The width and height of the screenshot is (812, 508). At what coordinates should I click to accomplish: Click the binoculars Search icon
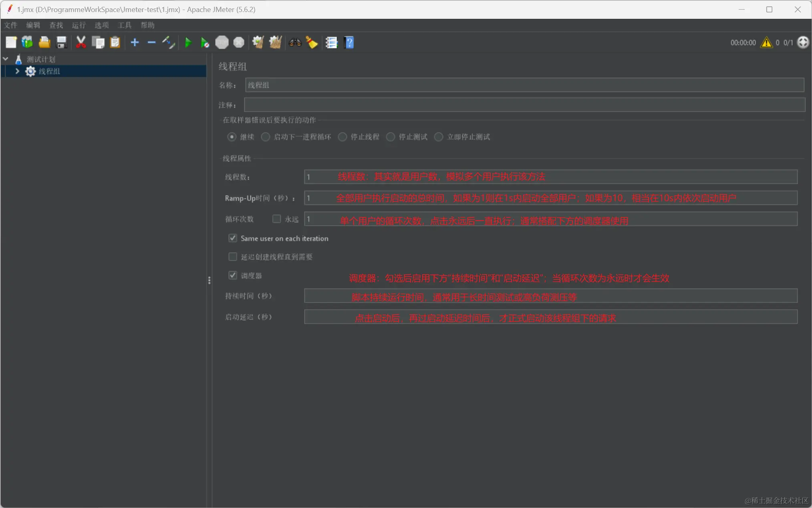295,42
